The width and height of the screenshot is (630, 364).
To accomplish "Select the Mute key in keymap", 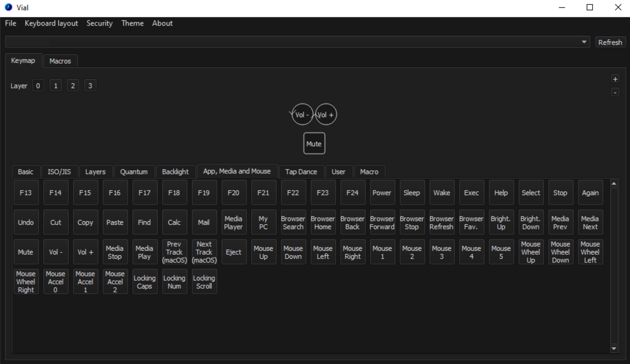I will pyautogui.click(x=314, y=144).
